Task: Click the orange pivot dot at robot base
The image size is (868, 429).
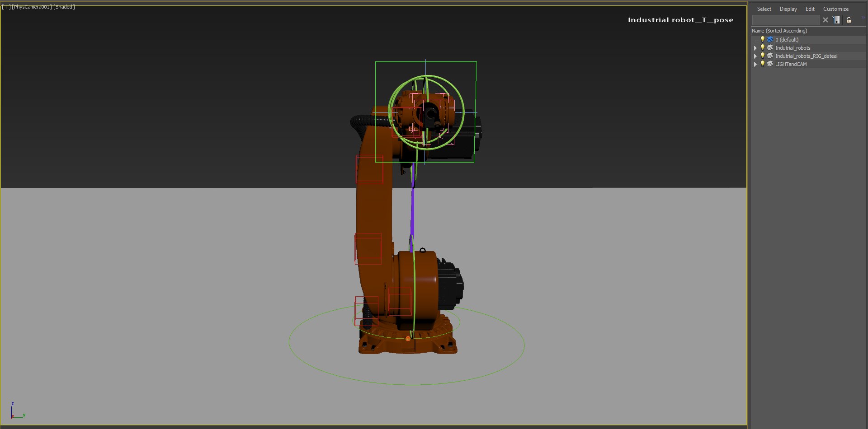Action: (408, 338)
